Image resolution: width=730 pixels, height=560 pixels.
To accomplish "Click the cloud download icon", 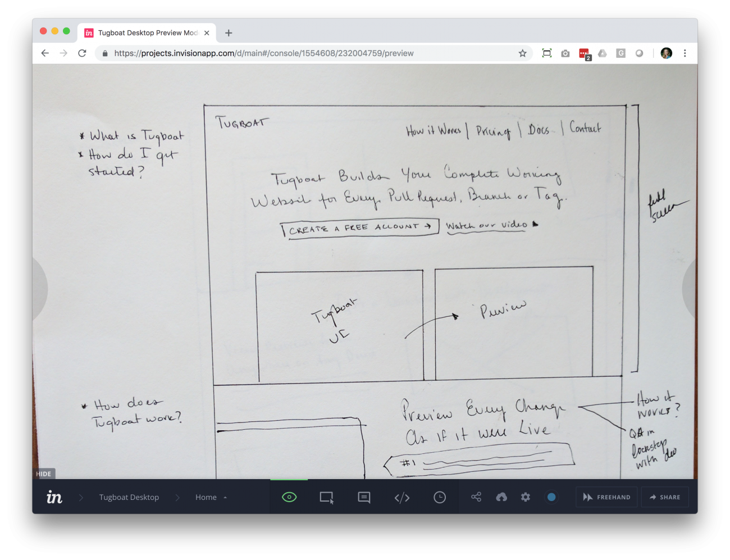I will tap(501, 497).
